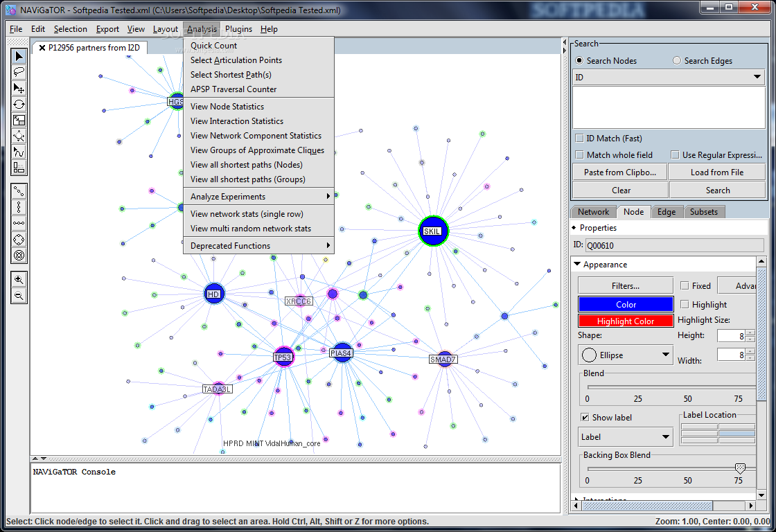The height and width of the screenshot is (532, 776).
Task: Click the HD node in the network
Action: [214, 294]
